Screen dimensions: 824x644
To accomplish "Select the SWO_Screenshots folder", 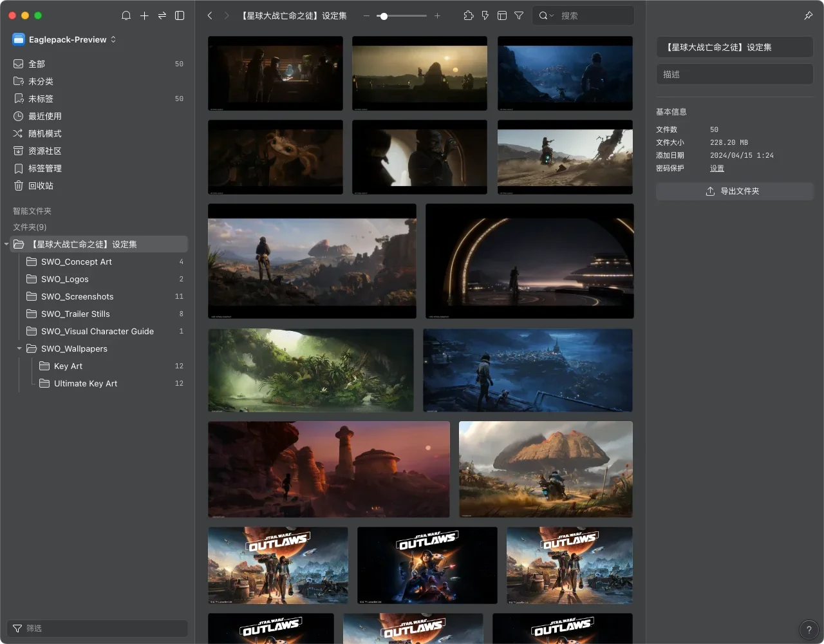I will click(98, 296).
